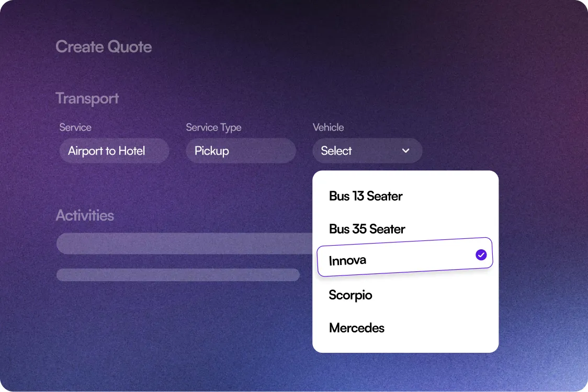Click the Pickup service type field
The image size is (588, 392).
pyautogui.click(x=241, y=151)
